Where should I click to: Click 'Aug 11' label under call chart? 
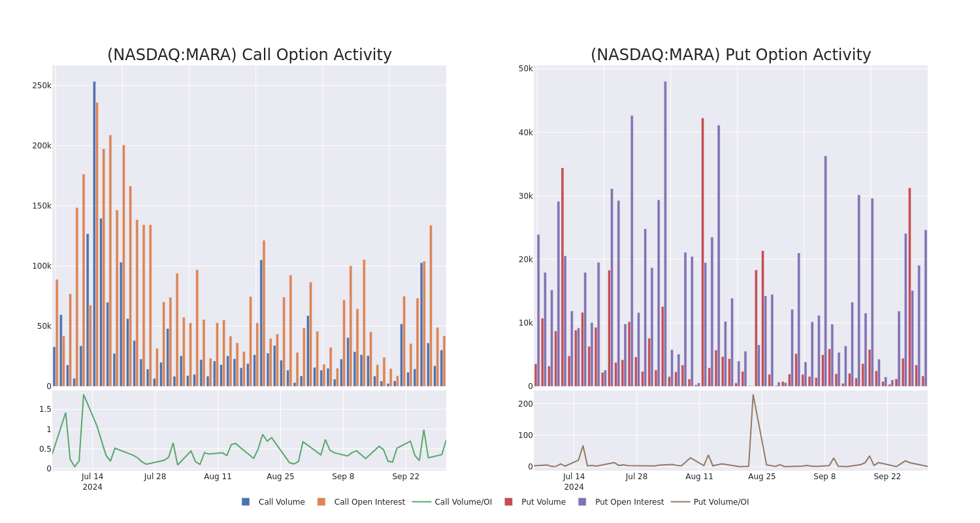[x=218, y=477]
